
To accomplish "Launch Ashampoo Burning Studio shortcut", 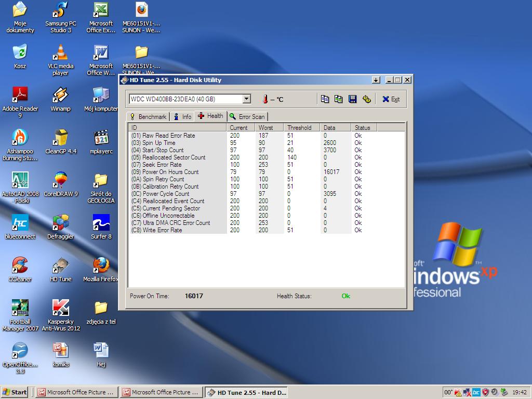I will click(x=20, y=145).
